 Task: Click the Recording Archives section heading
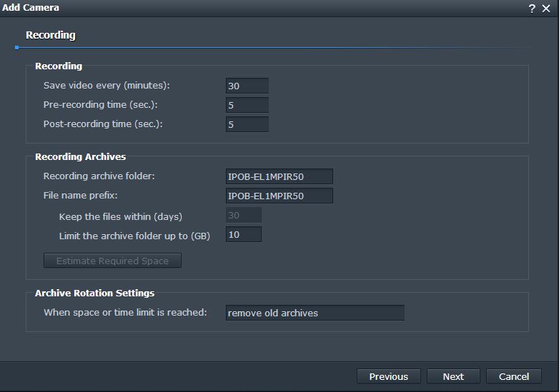click(x=80, y=156)
